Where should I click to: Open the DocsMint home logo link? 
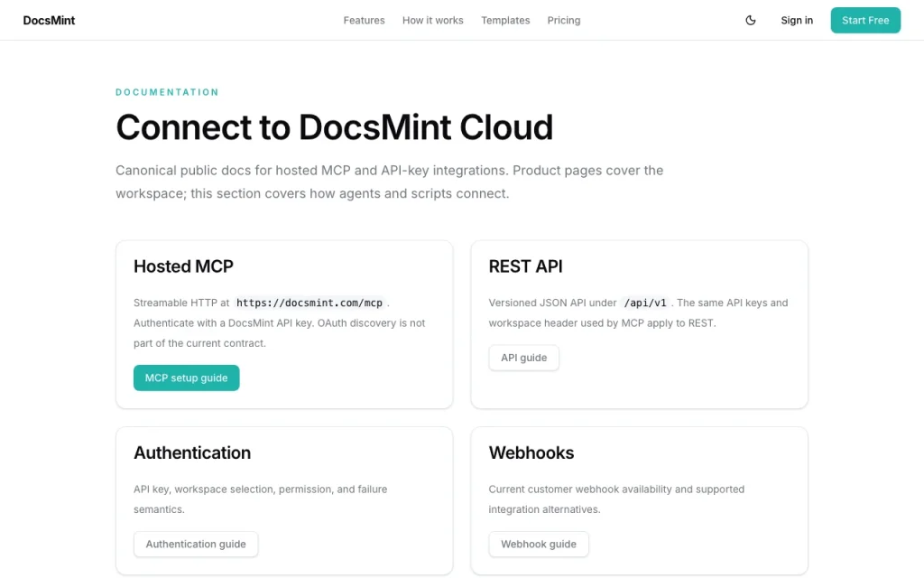click(49, 20)
